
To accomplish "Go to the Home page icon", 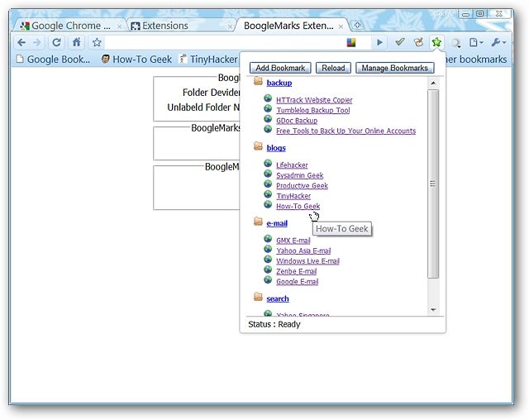I will (x=77, y=42).
